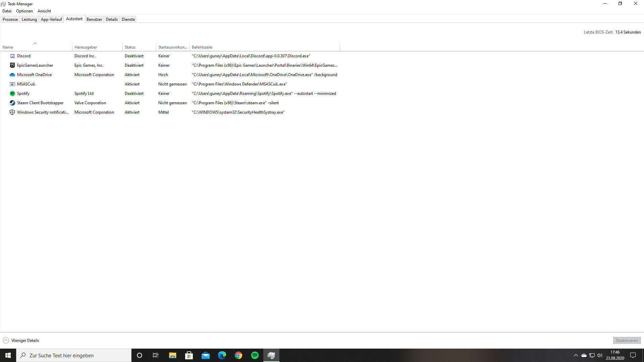This screenshot has width=644, height=362.
Task: Click the Windows Security notification icon
Action: pos(12,112)
